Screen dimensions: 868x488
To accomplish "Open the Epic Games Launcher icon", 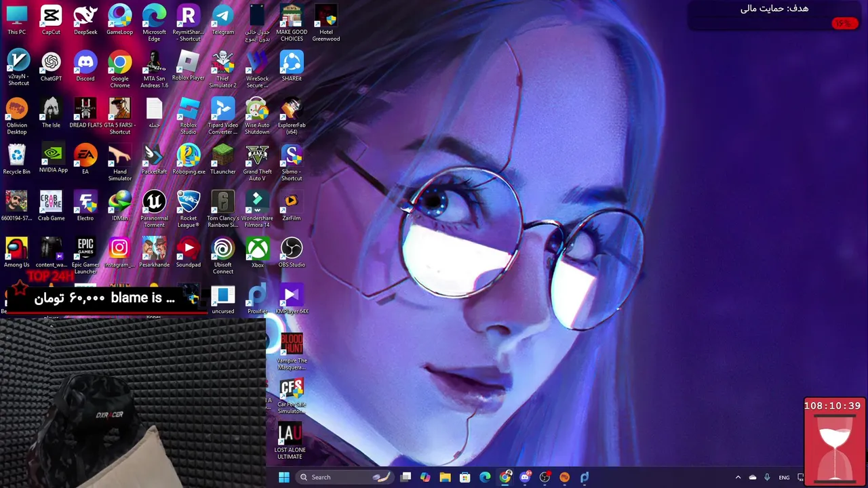I will [85, 256].
